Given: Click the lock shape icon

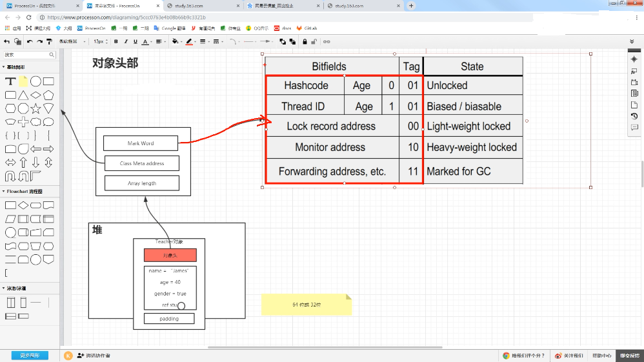Looking at the screenshot, I should pos(305,41).
